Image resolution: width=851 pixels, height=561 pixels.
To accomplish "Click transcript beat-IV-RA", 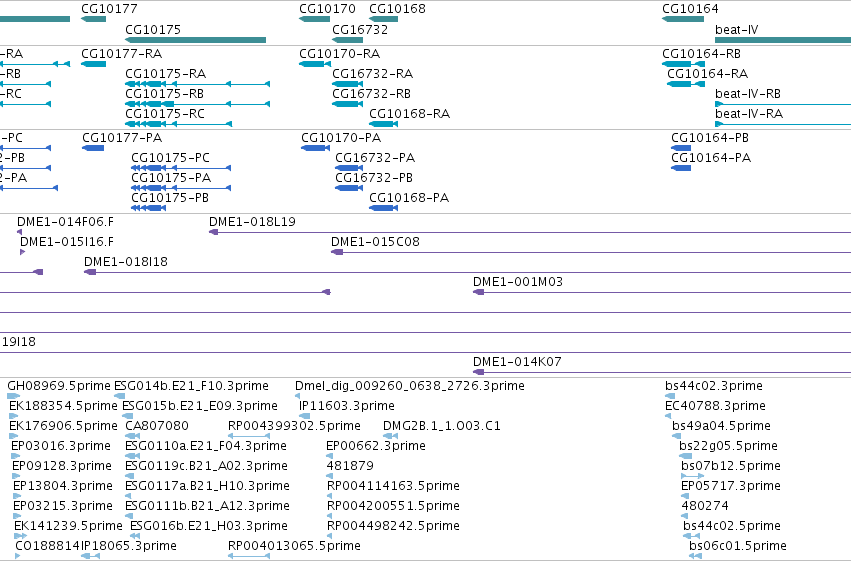I will coord(783,124).
